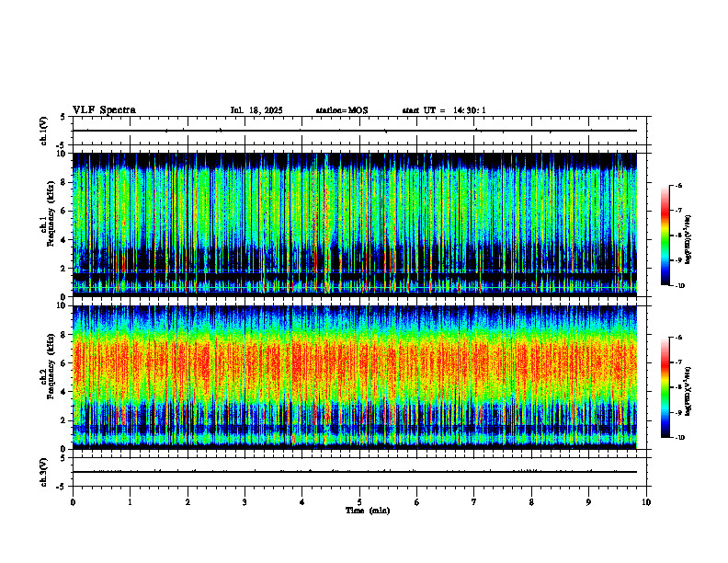Click the time axis tick label "6"
Image resolution: width=728 pixels, height=563 pixels.
[417, 502]
